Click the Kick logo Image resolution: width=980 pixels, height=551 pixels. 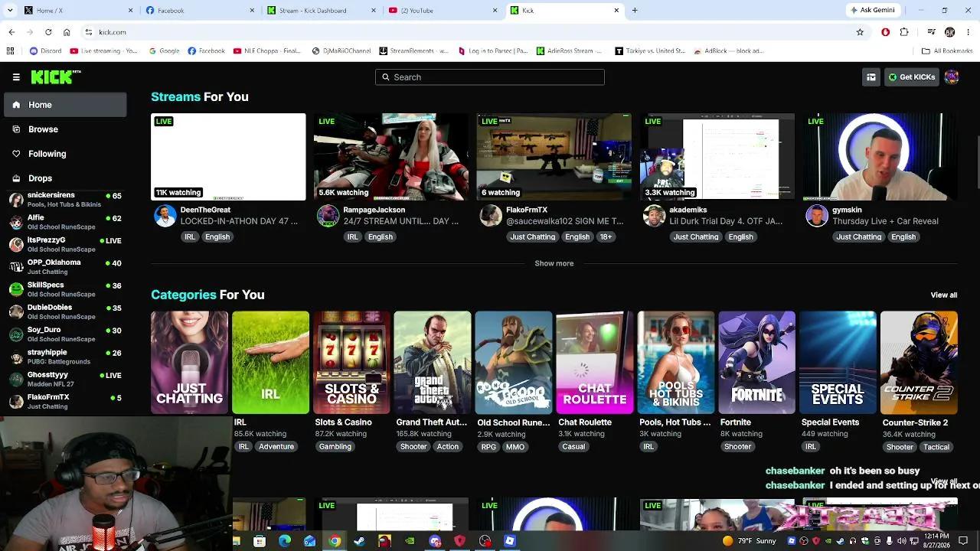pos(56,77)
